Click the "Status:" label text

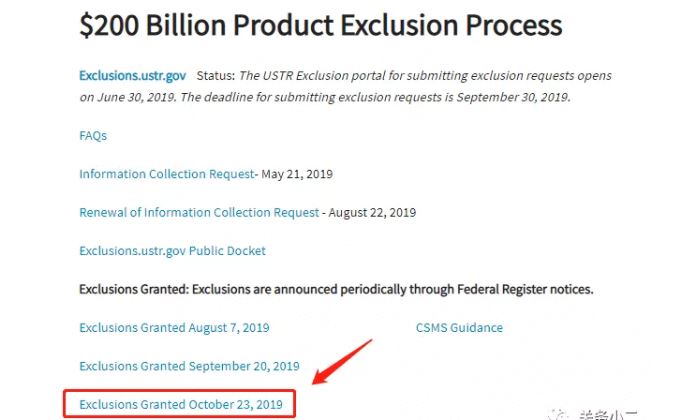(216, 76)
